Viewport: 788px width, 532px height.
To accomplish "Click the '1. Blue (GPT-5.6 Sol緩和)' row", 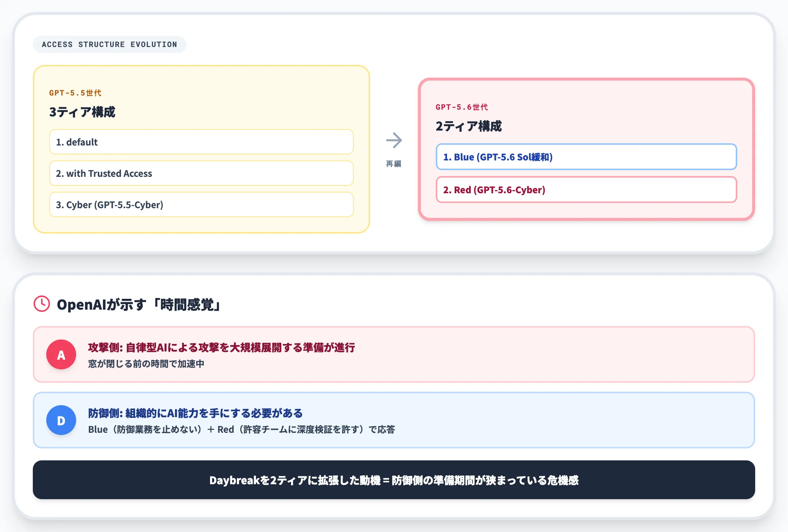I will point(587,157).
